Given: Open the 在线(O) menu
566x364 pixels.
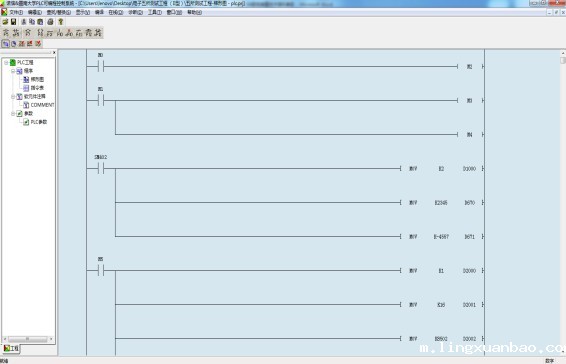Looking at the screenshot, I should point(116,12).
